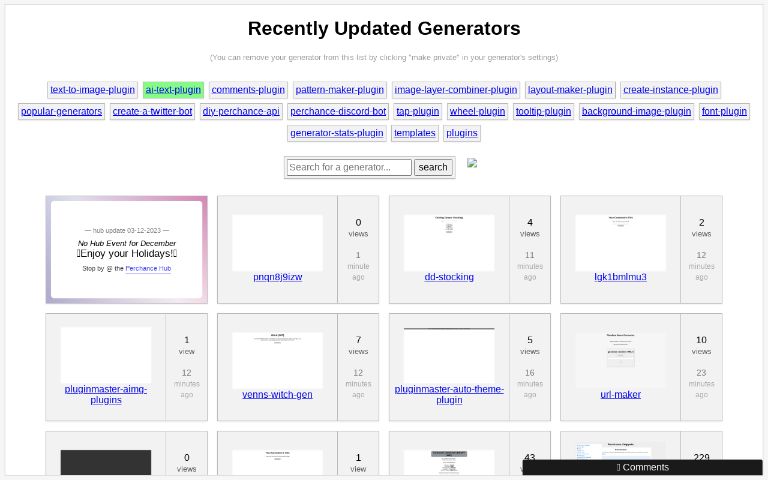768x480 pixels.
Task: Click the lgk1bmlmu3 preview thumbnail
Action: [620, 242]
